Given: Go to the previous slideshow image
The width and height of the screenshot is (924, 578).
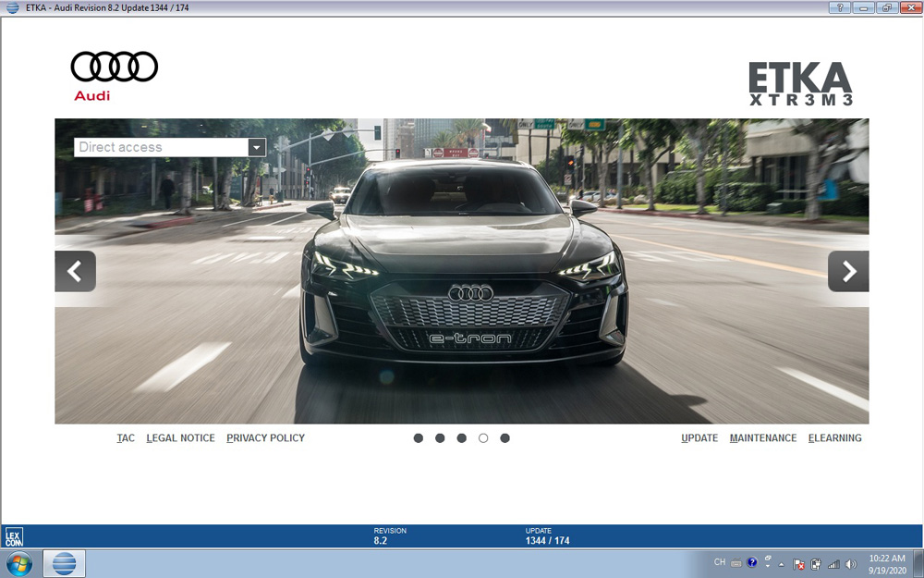Looking at the screenshot, I should (x=76, y=271).
